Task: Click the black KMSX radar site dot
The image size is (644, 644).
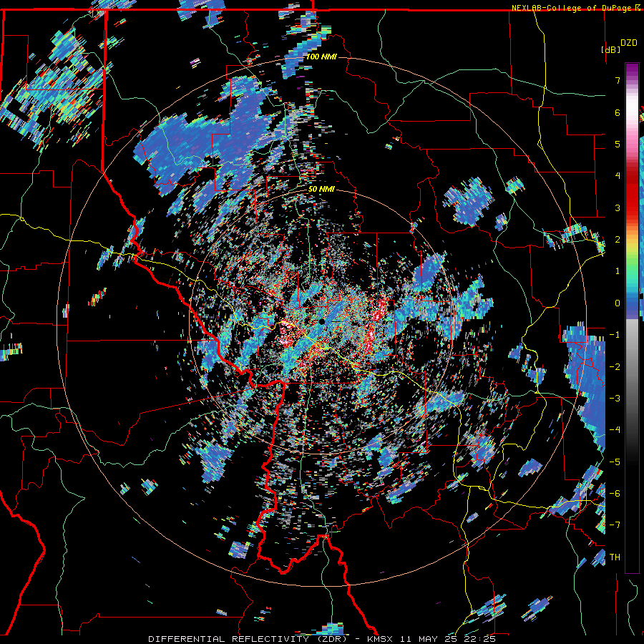Action: click(x=321, y=321)
